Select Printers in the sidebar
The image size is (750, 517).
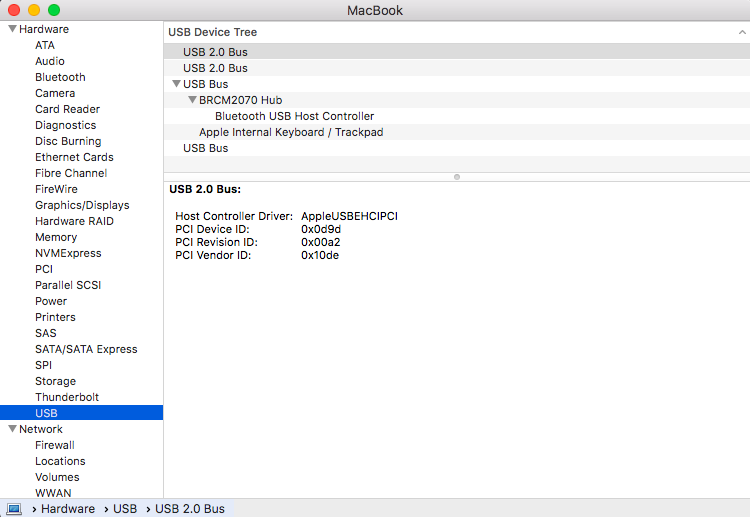pyautogui.click(x=55, y=317)
